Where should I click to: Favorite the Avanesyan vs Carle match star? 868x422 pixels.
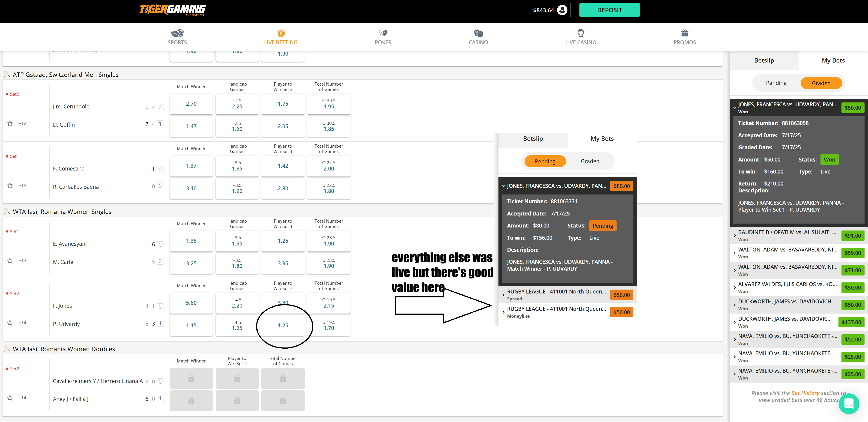pyautogui.click(x=10, y=260)
